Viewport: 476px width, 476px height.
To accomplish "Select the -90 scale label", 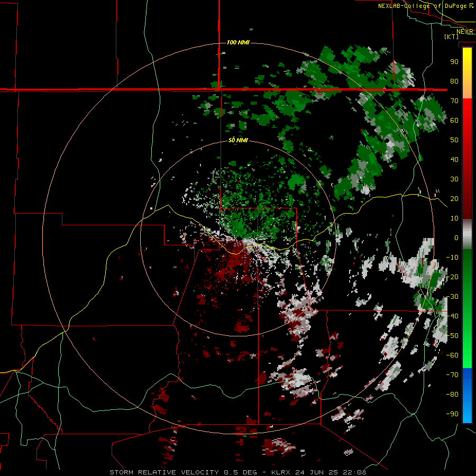I will click(x=452, y=414).
